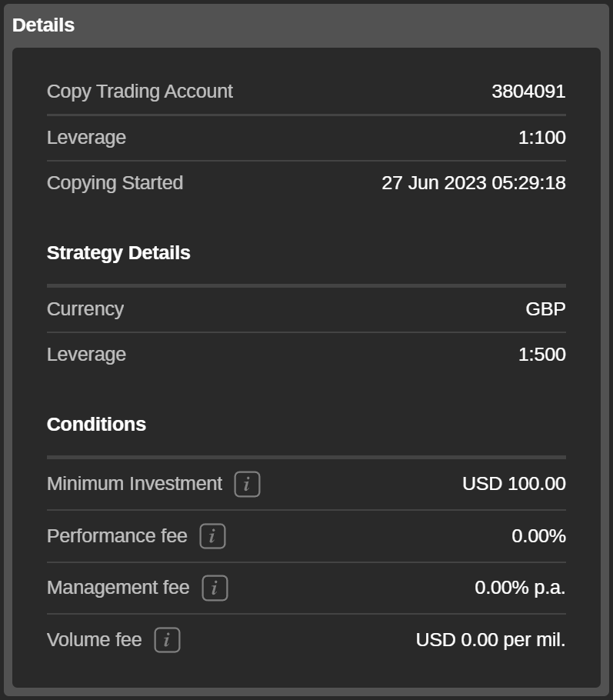Image resolution: width=613 pixels, height=700 pixels.
Task: Select the 0.00% p.a. management fee value
Action: (x=520, y=588)
